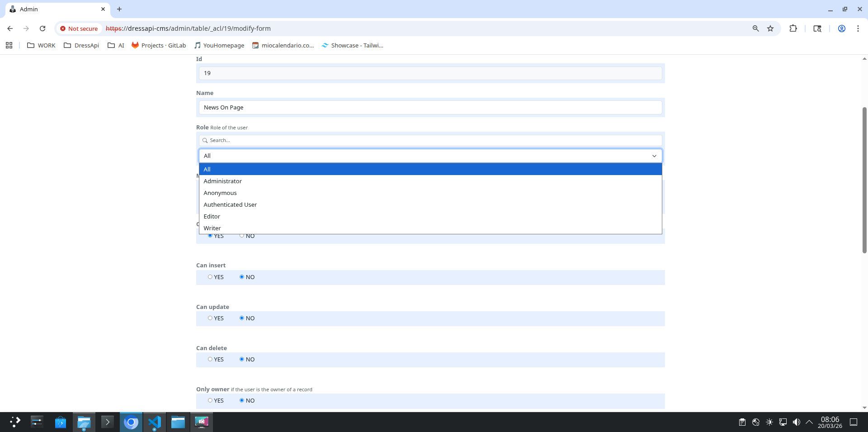This screenshot has height=432, width=868.
Task: Open the Chrome three-dot menu
Action: [858, 28]
